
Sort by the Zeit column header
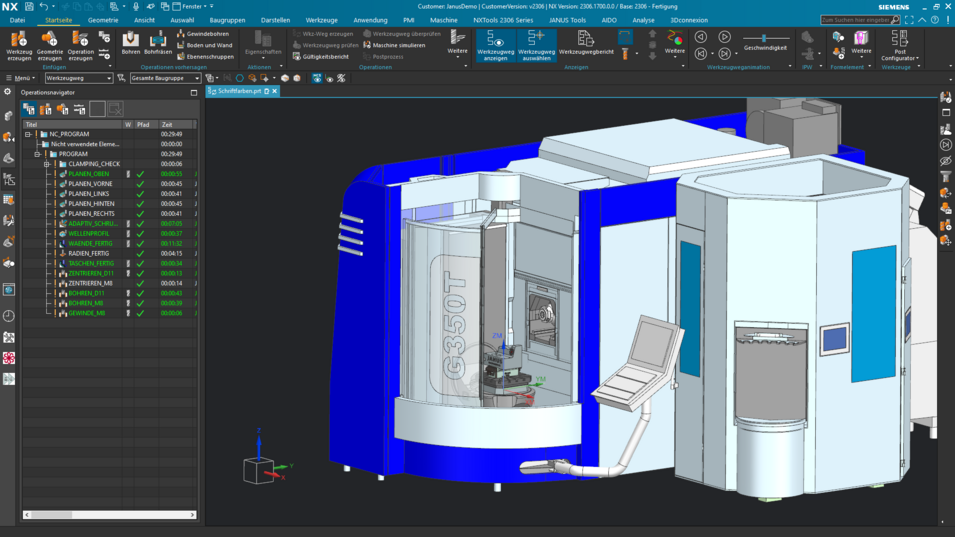click(176, 124)
